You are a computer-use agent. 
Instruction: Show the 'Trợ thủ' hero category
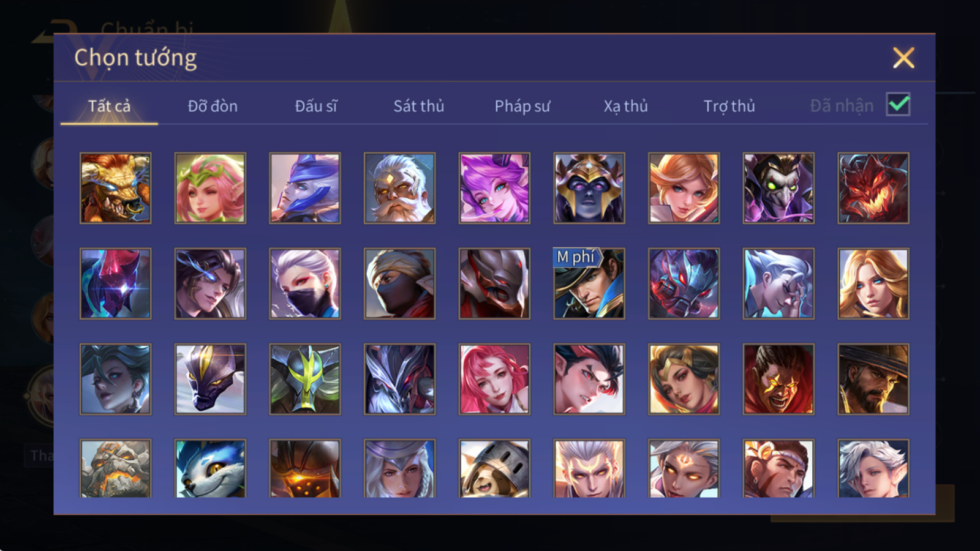729,106
